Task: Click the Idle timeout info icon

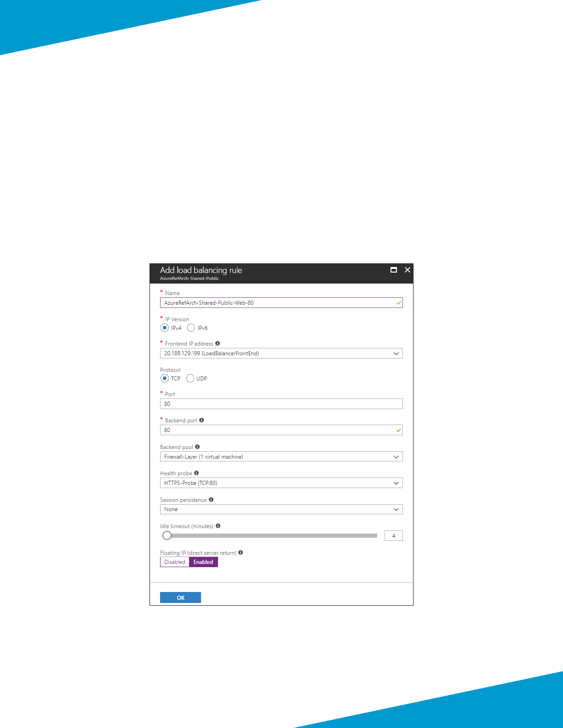Action: 218,526
